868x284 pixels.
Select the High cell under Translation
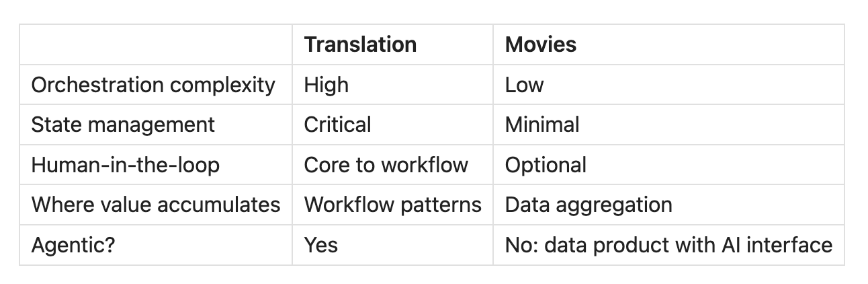tap(327, 85)
